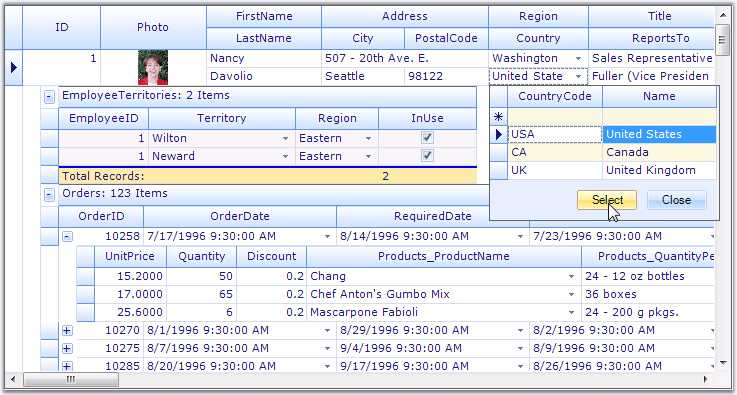Open the Washington region dropdown
This screenshot has height=395, width=737.
[x=578, y=59]
